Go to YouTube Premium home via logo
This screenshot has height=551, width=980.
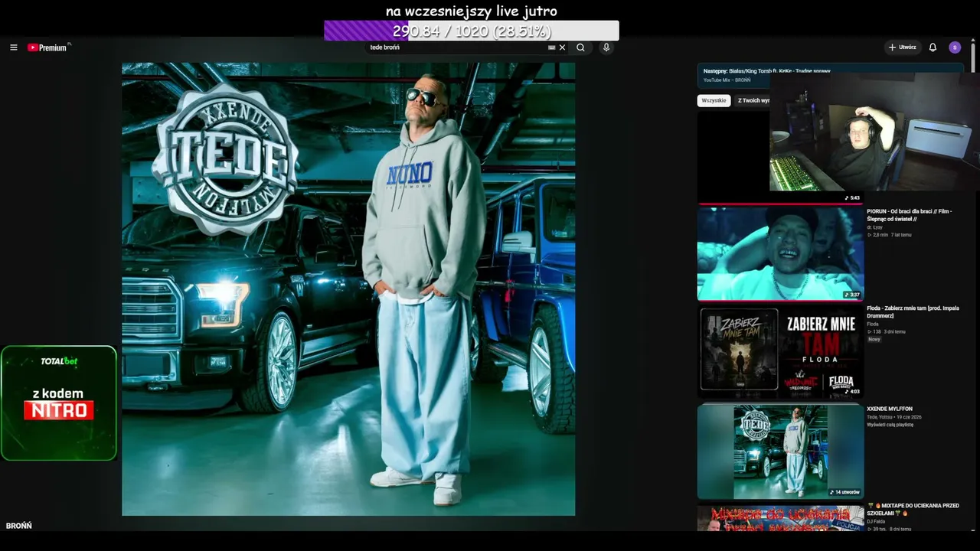47,47
